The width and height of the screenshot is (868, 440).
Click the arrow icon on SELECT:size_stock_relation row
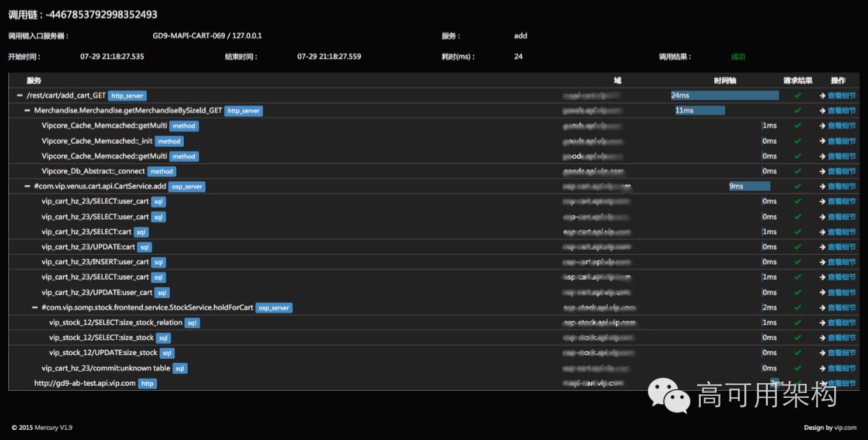tap(823, 323)
